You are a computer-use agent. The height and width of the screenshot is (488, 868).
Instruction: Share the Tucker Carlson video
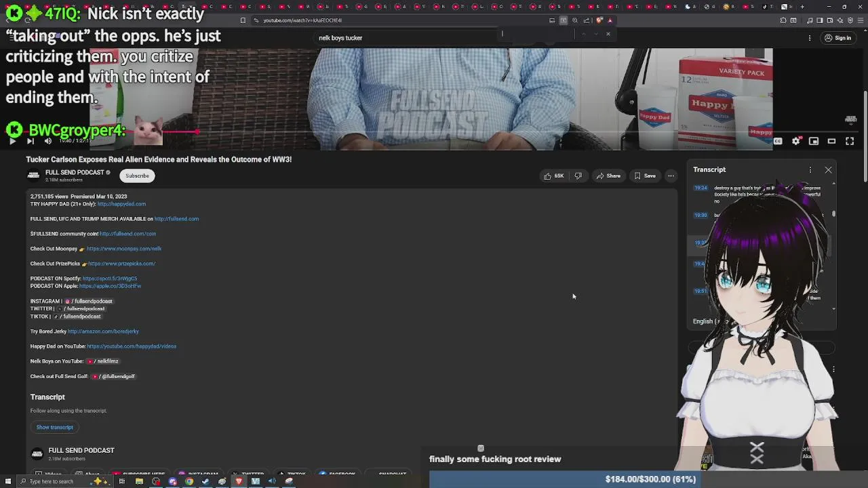[x=608, y=176]
